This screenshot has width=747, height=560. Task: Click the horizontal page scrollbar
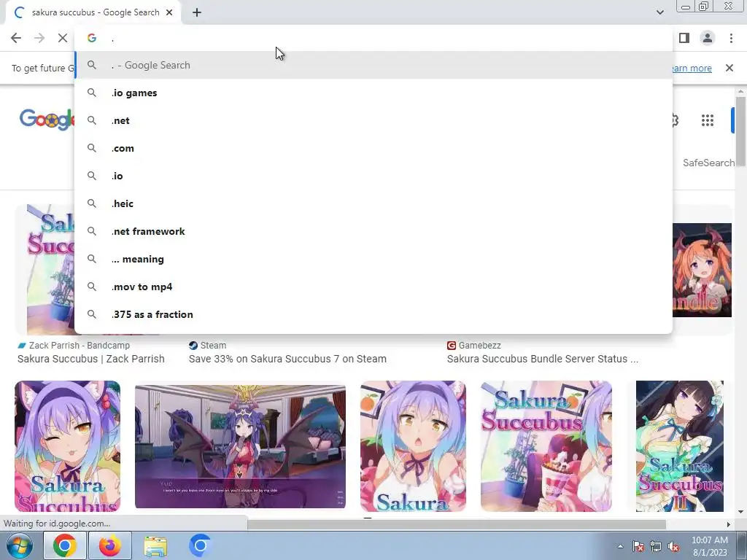tap(457, 524)
